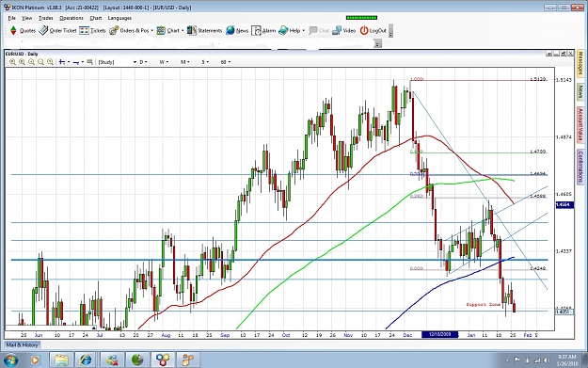Open the Tickets list

click(x=92, y=31)
